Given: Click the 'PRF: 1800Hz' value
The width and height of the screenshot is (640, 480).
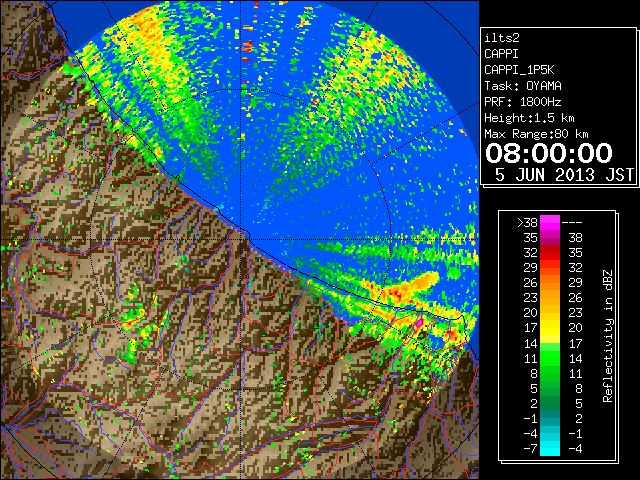Looking at the screenshot, I should click(523, 102).
